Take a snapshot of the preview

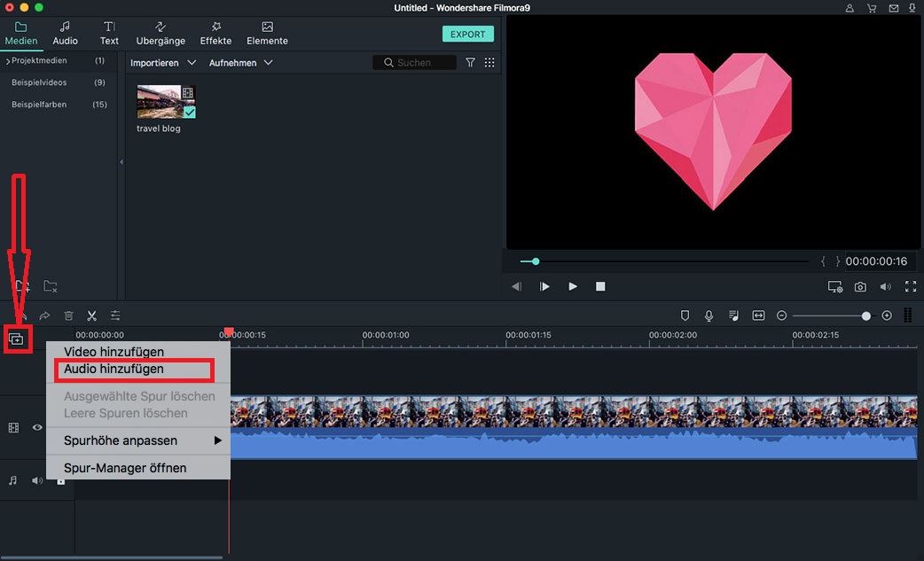pos(860,286)
